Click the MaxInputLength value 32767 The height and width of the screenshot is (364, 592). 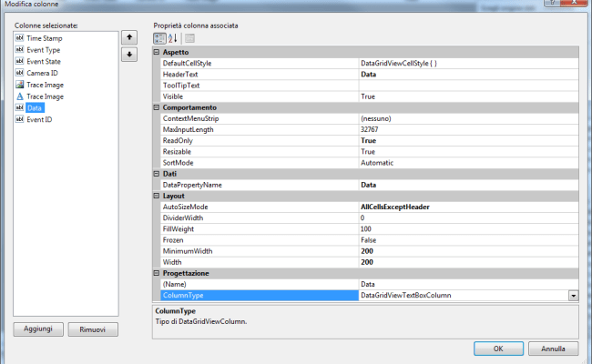468,129
